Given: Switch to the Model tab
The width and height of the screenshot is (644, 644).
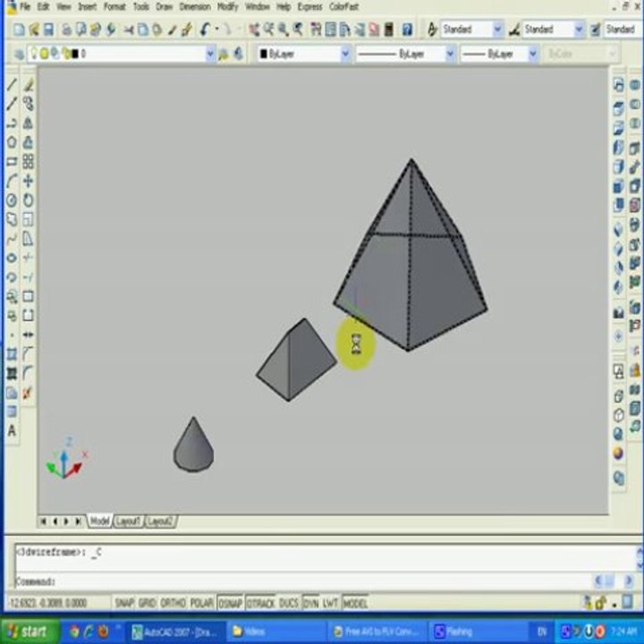Looking at the screenshot, I should coord(100,521).
